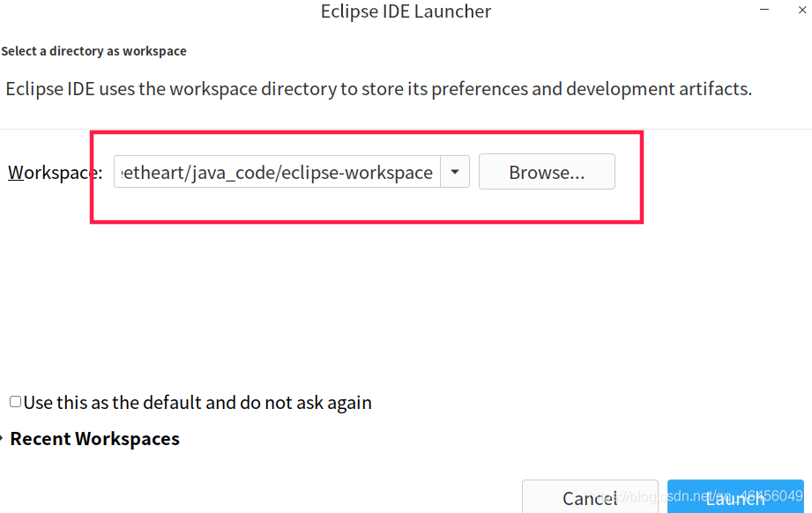The image size is (812, 513).
Task: Minimize the Eclipse IDE Launcher window
Action: (x=764, y=10)
